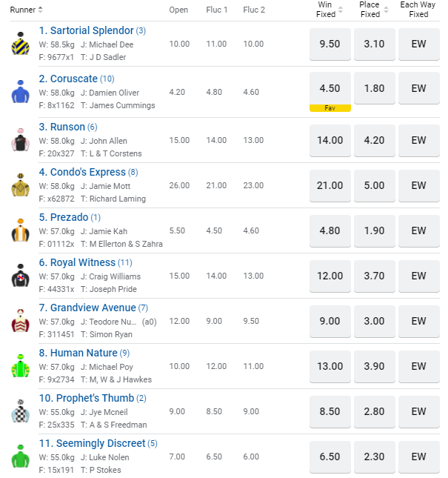Choose Each Way for Sartorial Splendor
The image size is (448, 478).
(419, 44)
